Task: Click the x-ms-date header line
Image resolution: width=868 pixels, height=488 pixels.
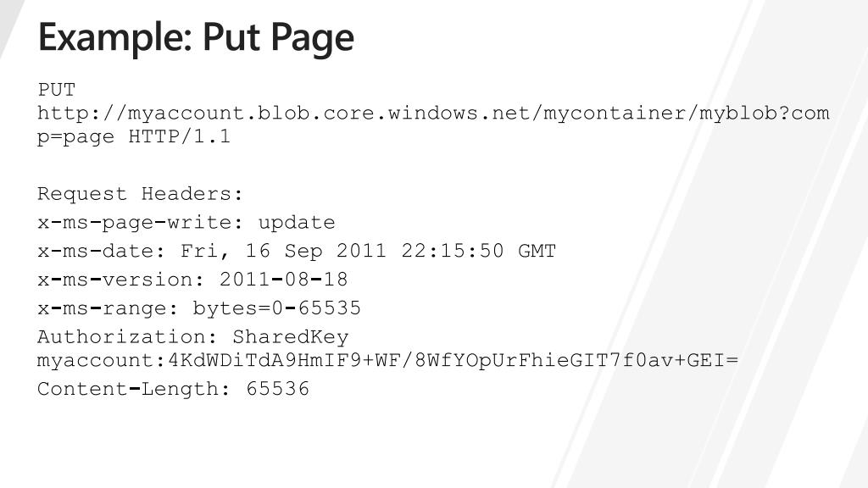Action: (x=297, y=251)
